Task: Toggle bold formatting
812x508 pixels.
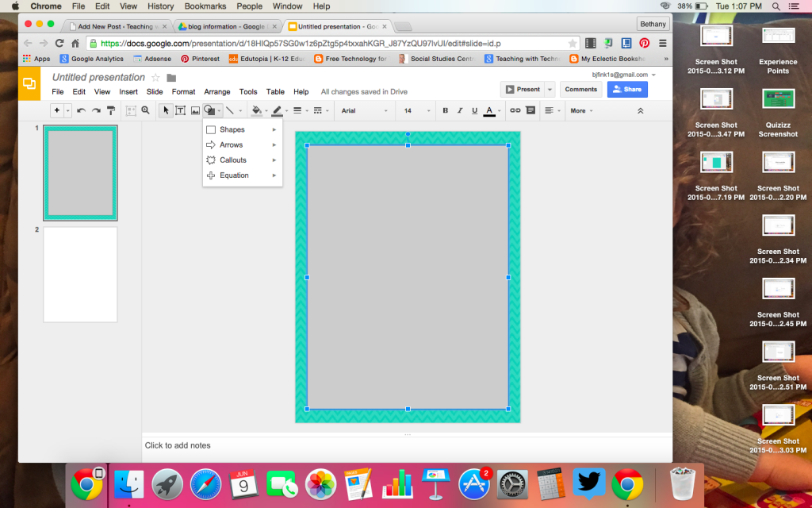Action: click(x=445, y=110)
